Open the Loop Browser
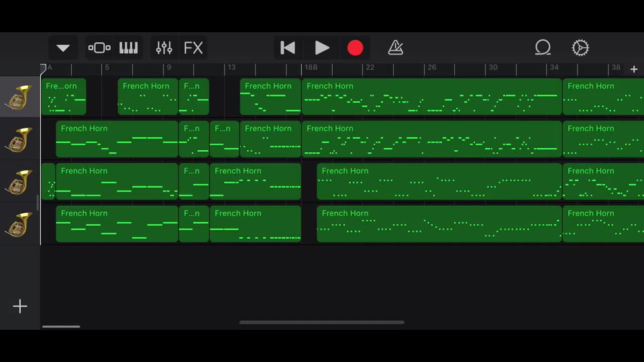Image resolution: width=644 pixels, height=362 pixels. (543, 48)
